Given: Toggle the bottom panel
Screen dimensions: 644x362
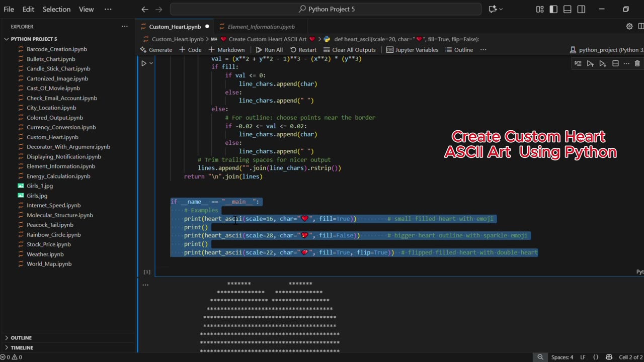Looking at the screenshot, I should (x=568, y=9).
